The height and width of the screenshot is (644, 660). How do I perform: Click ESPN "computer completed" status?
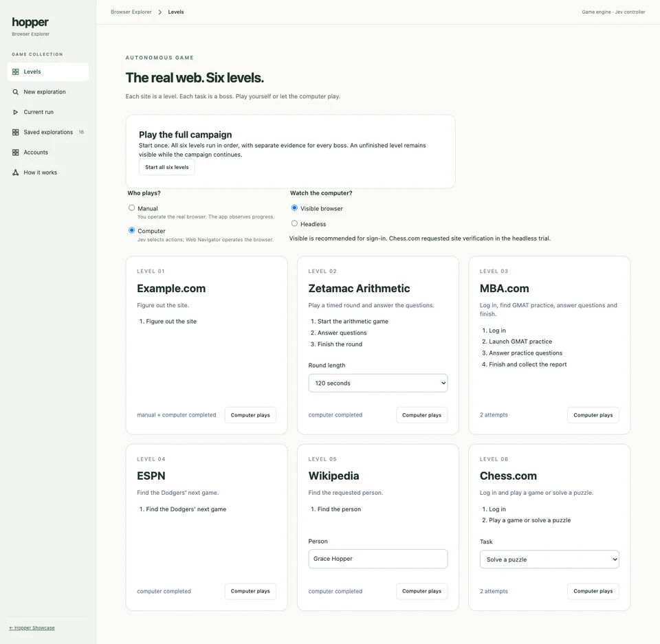coord(164,591)
